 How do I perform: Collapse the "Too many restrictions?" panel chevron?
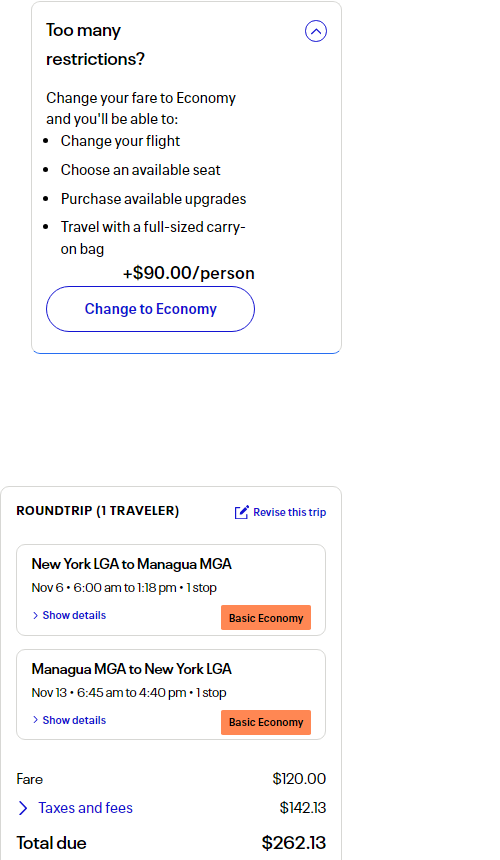(x=316, y=31)
